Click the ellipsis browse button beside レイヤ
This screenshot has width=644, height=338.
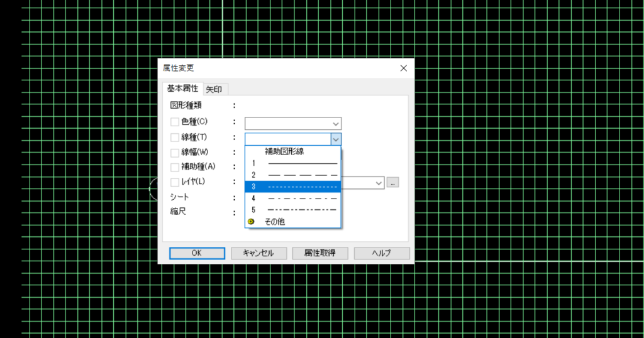tap(393, 183)
